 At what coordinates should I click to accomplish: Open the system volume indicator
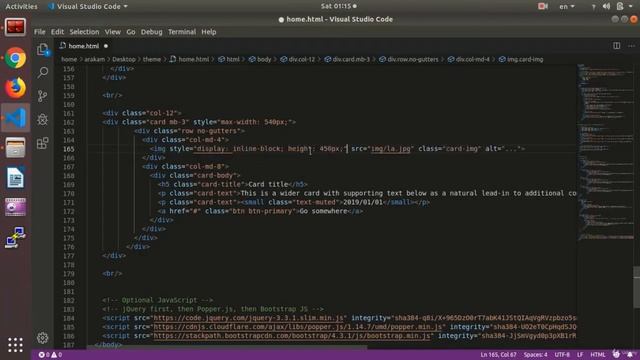tap(607, 6)
